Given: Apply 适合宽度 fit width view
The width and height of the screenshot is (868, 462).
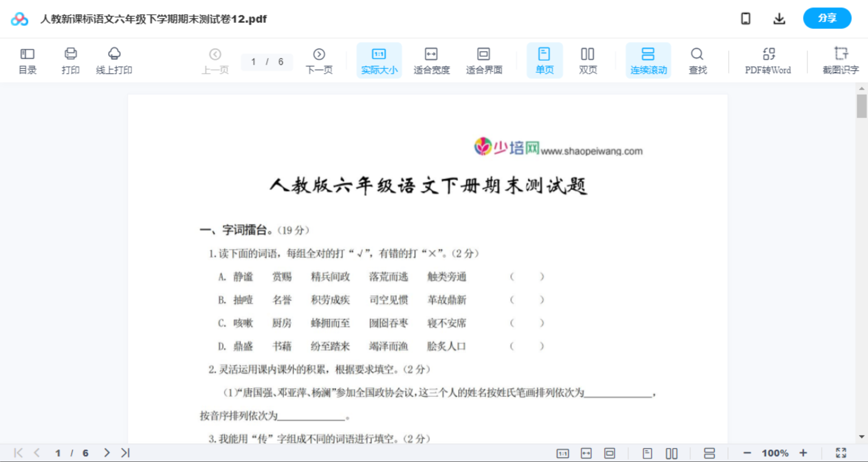Looking at the screenshot, I should coord(431,60).
